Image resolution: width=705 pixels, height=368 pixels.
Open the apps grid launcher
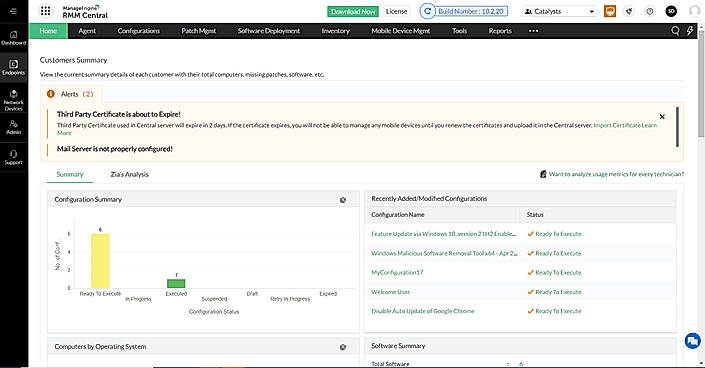pyautogui.click(x=45, y=11)
